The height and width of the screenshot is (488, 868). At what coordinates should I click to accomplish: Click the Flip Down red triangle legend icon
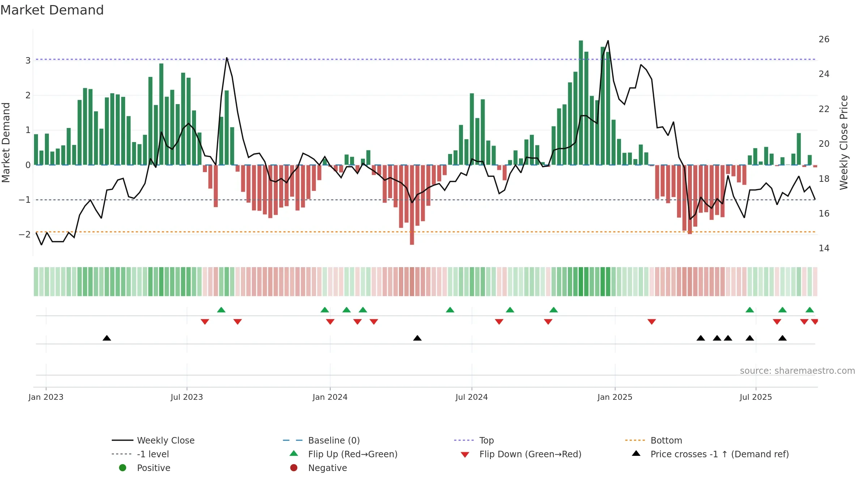pyautogui.click(x=465, y=455)
